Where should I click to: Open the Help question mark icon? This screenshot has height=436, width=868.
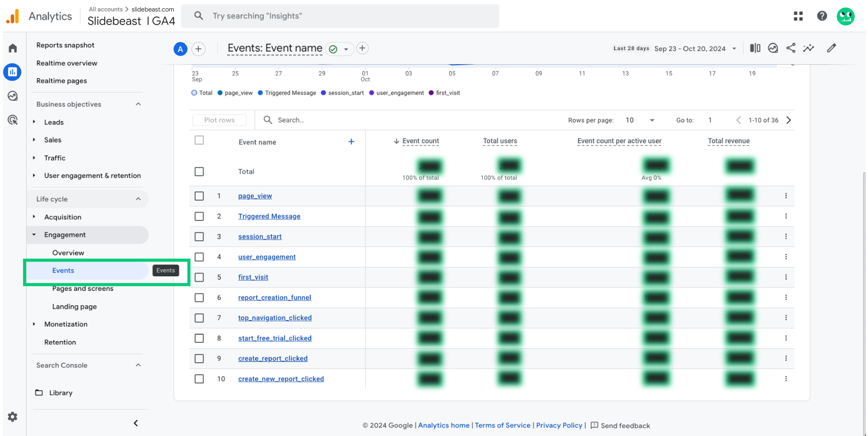tap(822, 16)
